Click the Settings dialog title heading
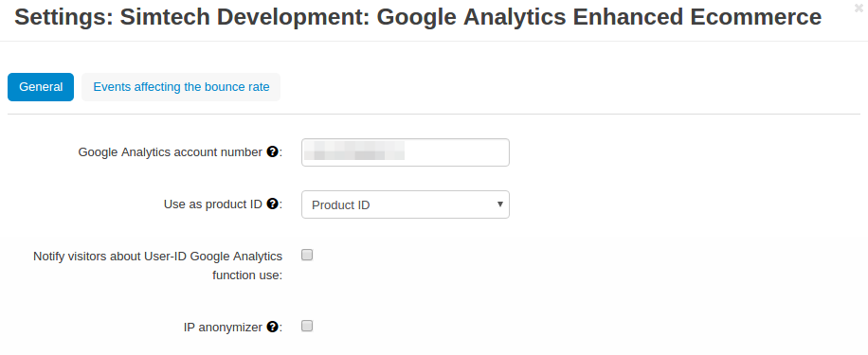The width and height of the screenshot is (868, 355). coord(418,17)
